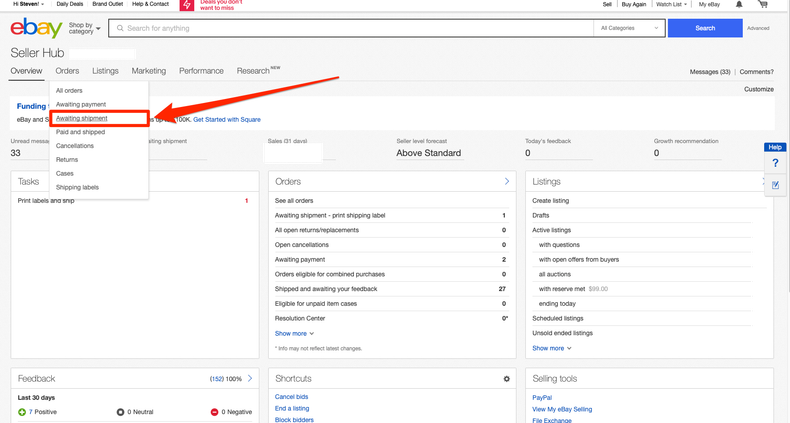Expand Show more in Listings panel
Image resolution: width=790 pixels, height=423 pixels.
[552, 348]
